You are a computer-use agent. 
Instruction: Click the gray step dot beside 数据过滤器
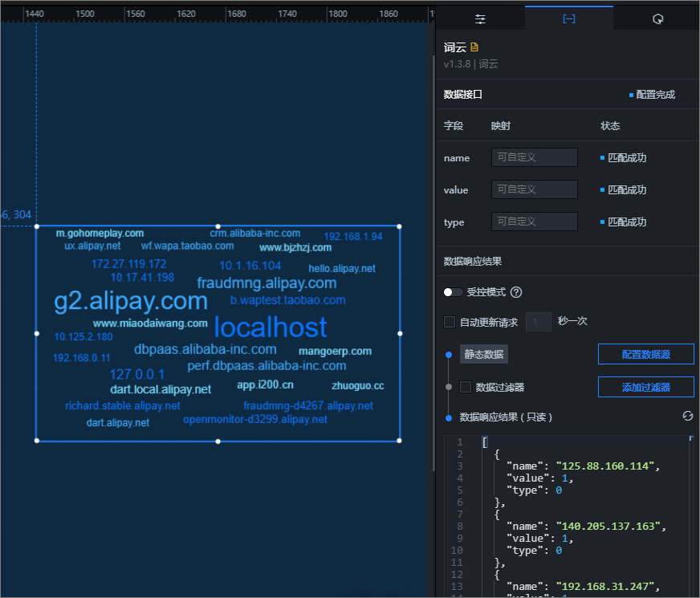(449, 387)
